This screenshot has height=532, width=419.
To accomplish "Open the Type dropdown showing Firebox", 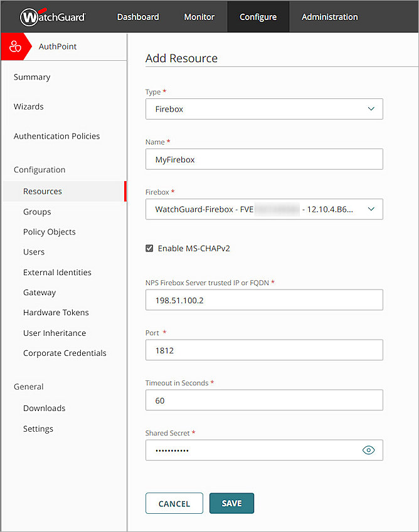I will 264,108.
